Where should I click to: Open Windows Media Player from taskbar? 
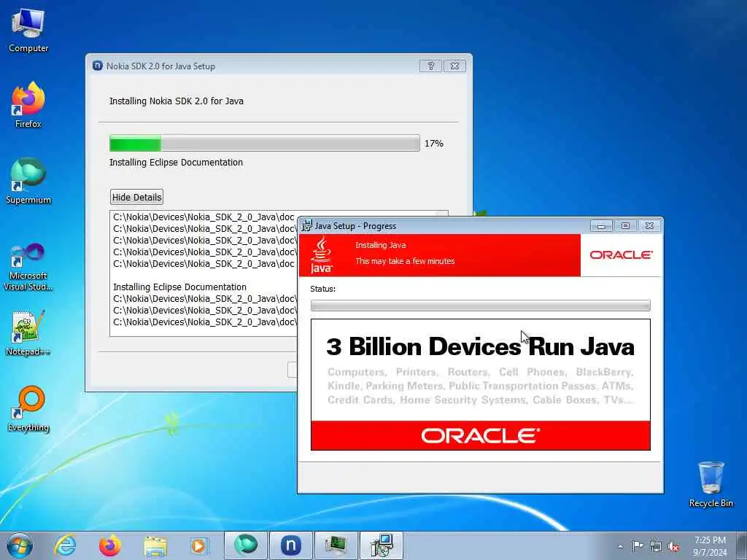pyautogui.click(x=199, y=545)
